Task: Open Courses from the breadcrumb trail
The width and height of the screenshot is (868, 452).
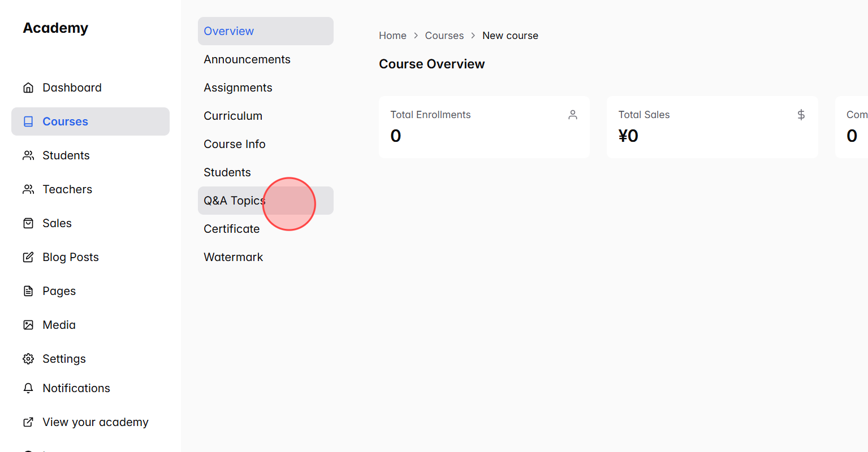Action: point(444,35)
